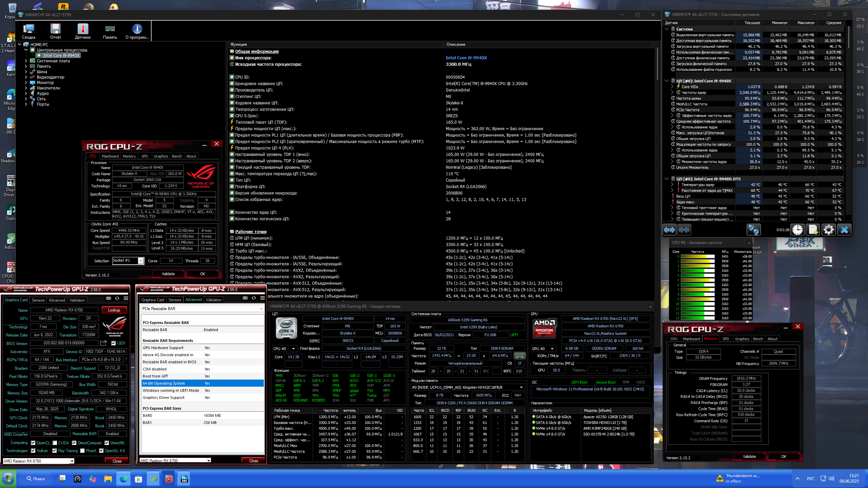
Task: Switch to Graphics tab in right CPU-Z window
Action: tap(742, 339)
